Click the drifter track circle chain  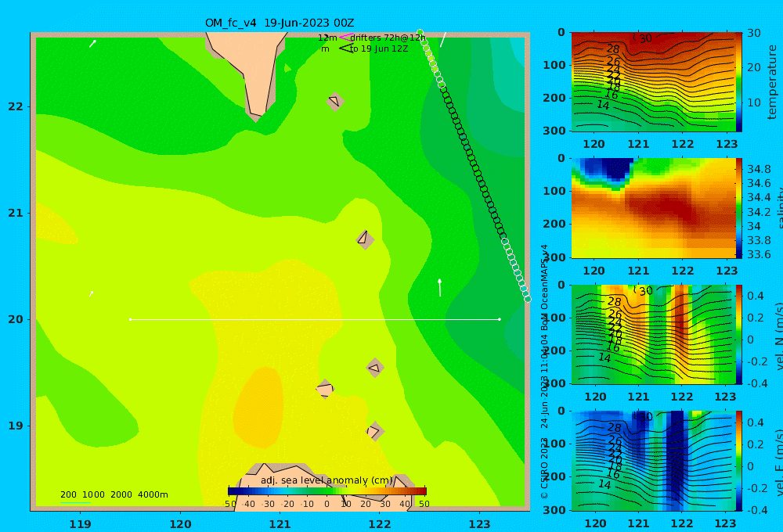pyautogui.click(x=474, y=165)
